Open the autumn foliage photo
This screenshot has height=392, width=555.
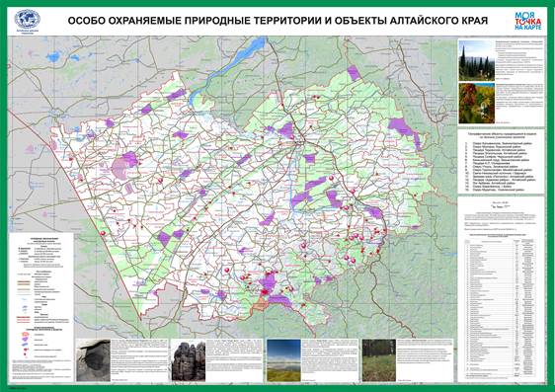pos(476,103)
